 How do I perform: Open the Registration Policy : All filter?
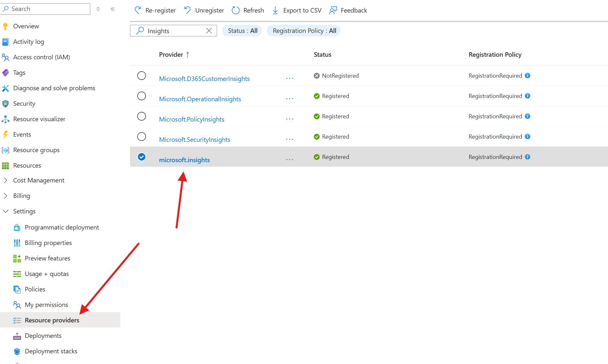pos(304,31)
